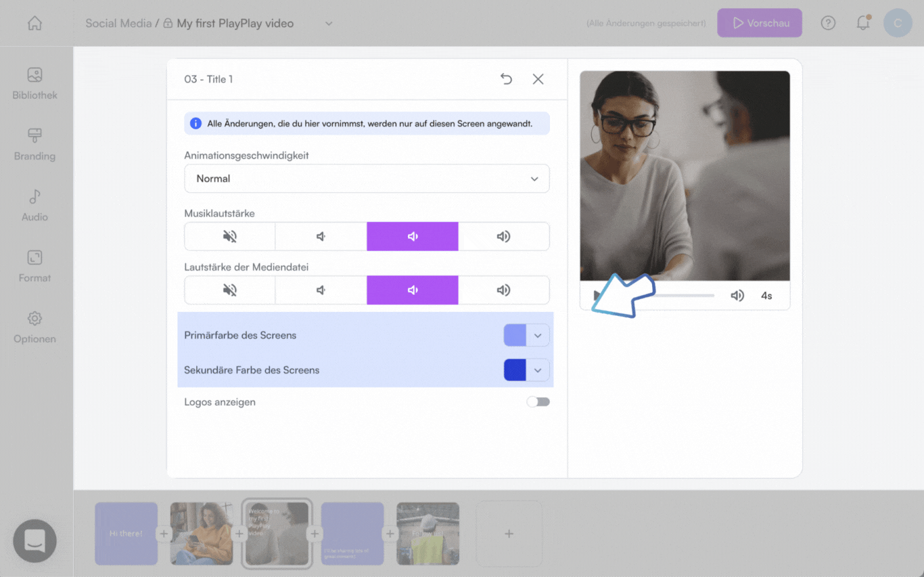Open the Format sidebar panel
The image size is (924, 577).
pyautogui.click(x=34, y=267)
